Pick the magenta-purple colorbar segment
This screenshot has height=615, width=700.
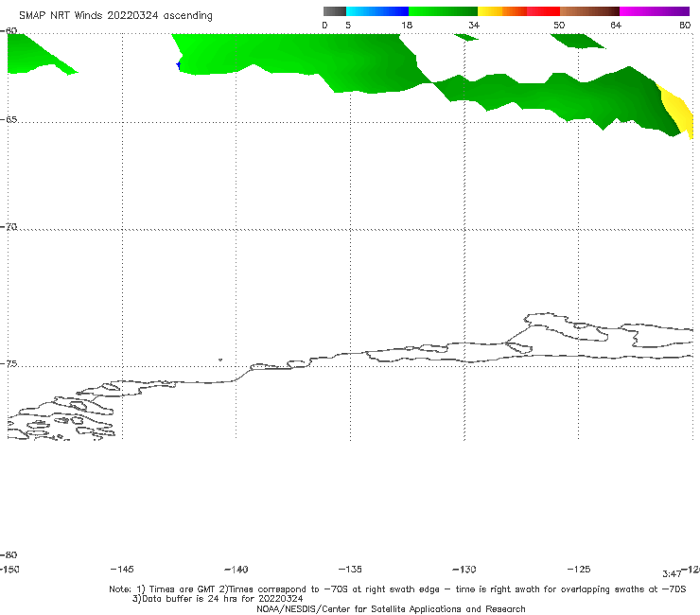click(655, 11)
